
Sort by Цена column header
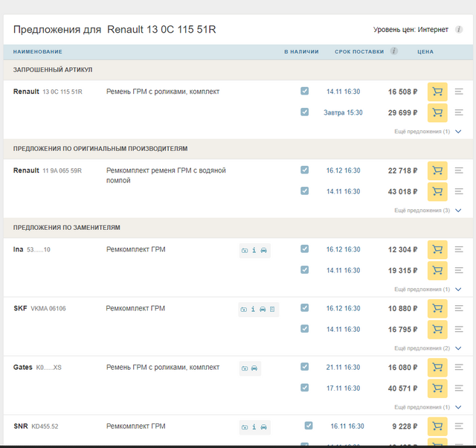[x=425, y=52]
